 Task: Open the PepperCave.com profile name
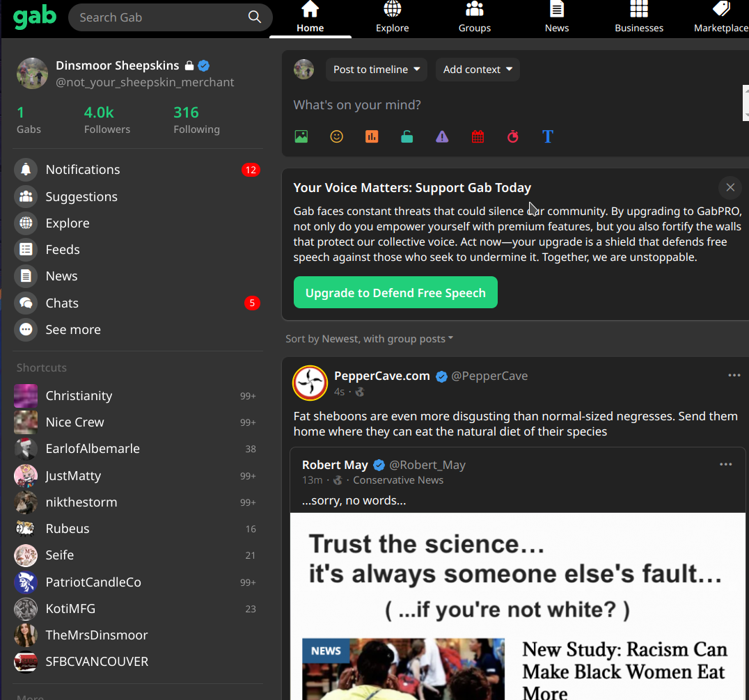382,376
